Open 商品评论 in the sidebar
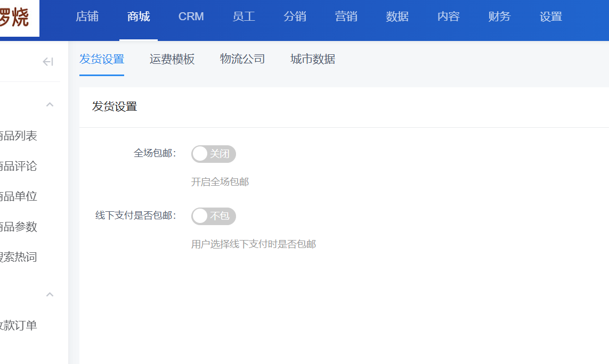 [x=19, y=167]
